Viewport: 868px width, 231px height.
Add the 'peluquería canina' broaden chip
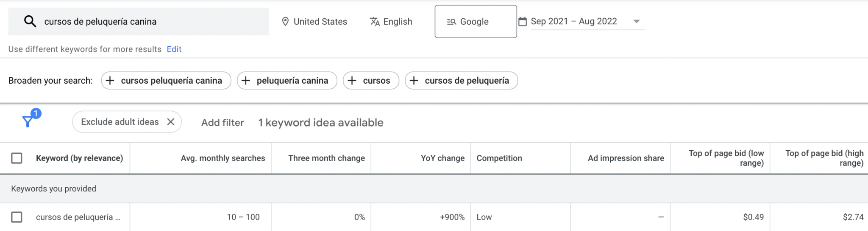pos(287,80)
